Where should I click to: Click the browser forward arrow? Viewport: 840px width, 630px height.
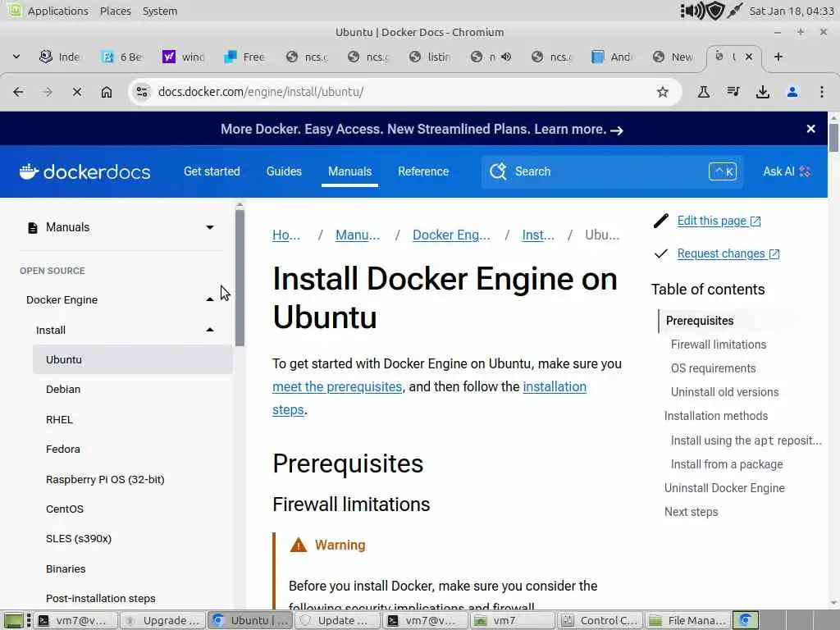click(48, 92)
